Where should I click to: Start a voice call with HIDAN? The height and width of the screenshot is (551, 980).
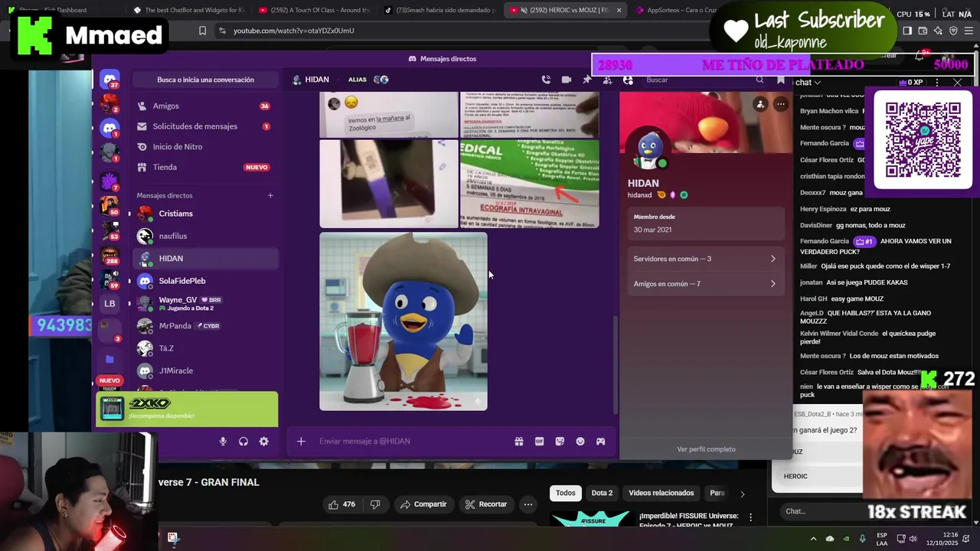point(546,80)
